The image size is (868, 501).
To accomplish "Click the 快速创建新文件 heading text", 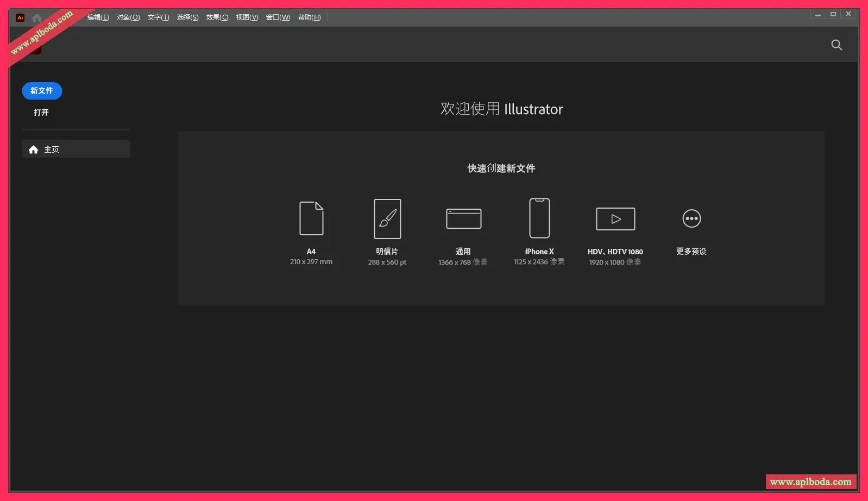I will [x=501, y=168].
